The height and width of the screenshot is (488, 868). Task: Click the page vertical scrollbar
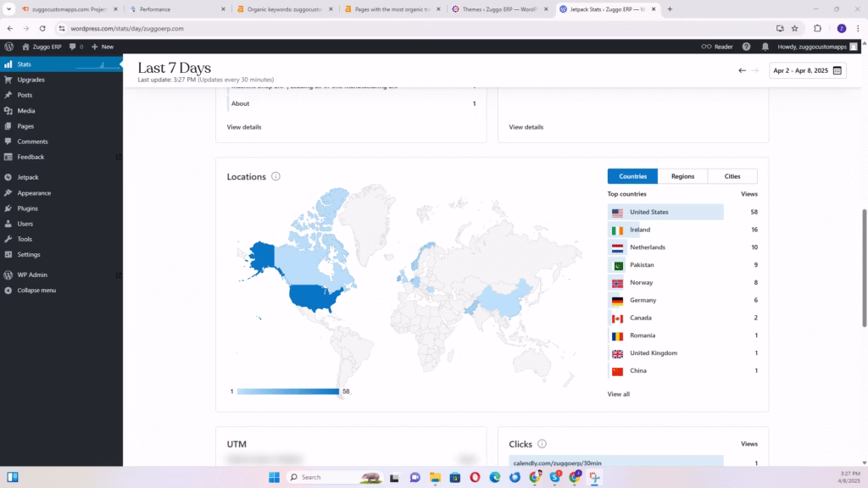point(864,269)
